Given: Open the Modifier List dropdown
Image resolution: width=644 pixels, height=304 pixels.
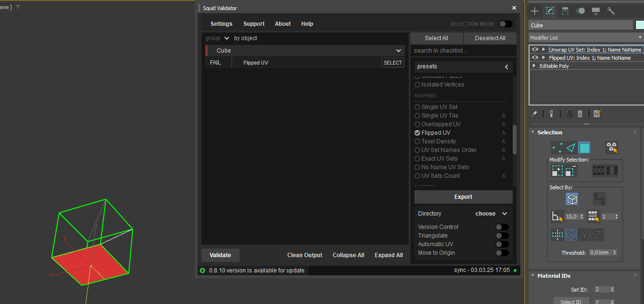Looking at the screenshot, I should pyautogui.click(x=586, y=37).
